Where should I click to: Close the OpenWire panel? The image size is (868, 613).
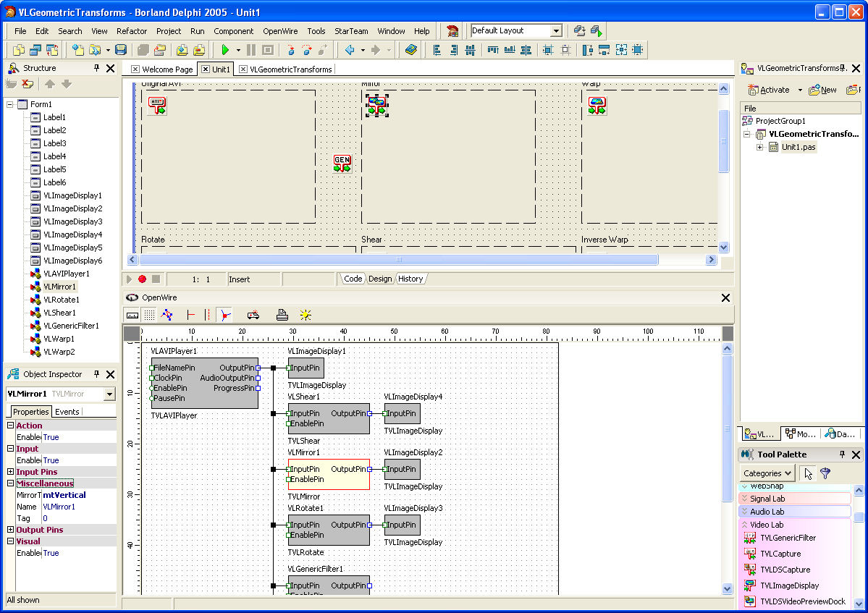pyautogui.click(x=725, y=297)
